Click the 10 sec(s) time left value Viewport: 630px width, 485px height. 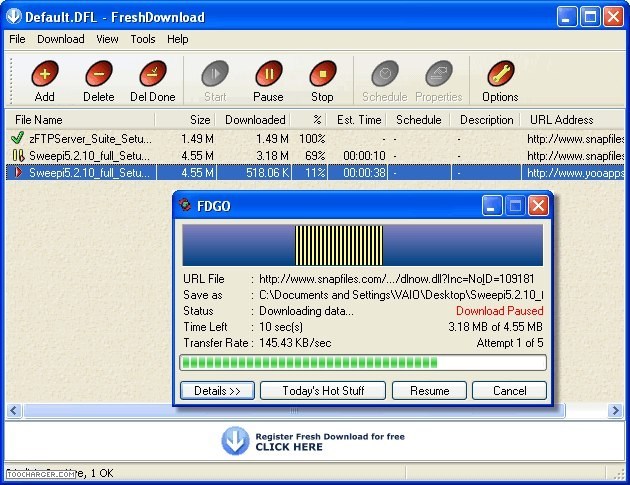coord(281,327)
